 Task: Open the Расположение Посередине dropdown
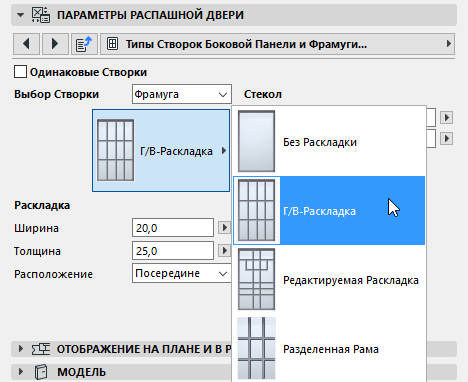pos(182,273)
